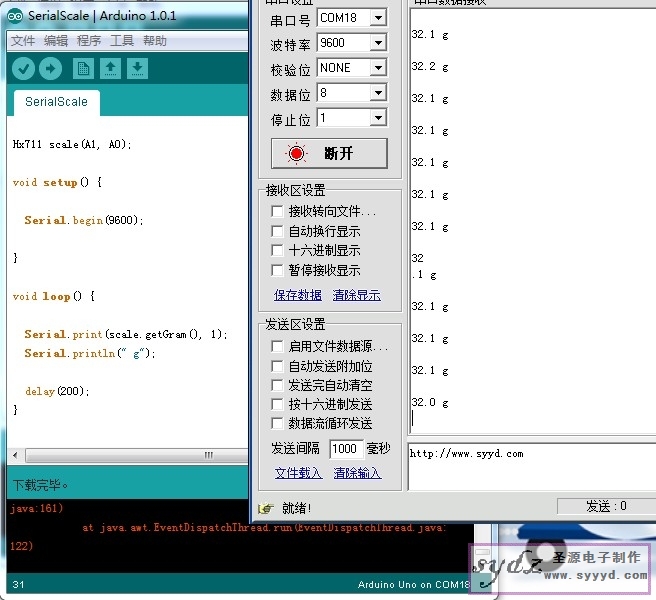Click the 就绪! status text
The image size is (656, 600).
(297, 508)
